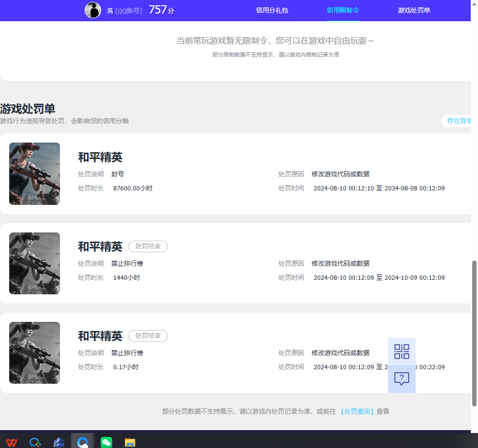Click the date range ending 2034-08-08
Screen dimensions: 478x448
pos(379,188)
